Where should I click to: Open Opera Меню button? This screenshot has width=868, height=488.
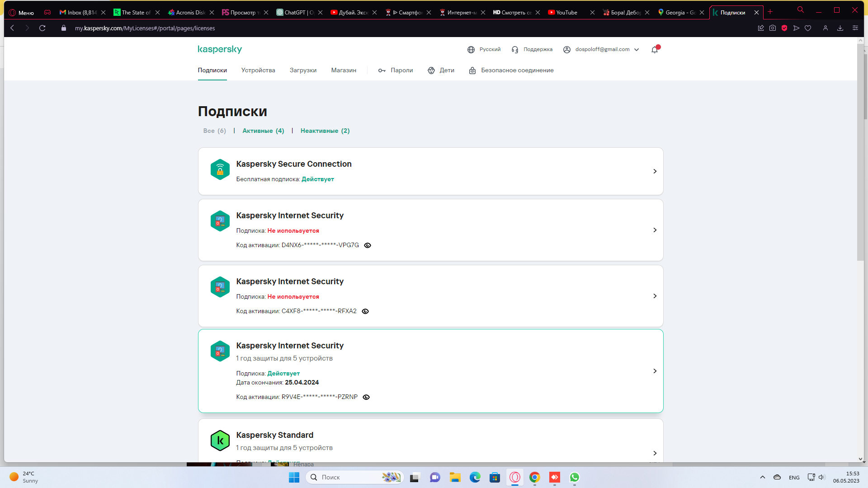[22, 13]
